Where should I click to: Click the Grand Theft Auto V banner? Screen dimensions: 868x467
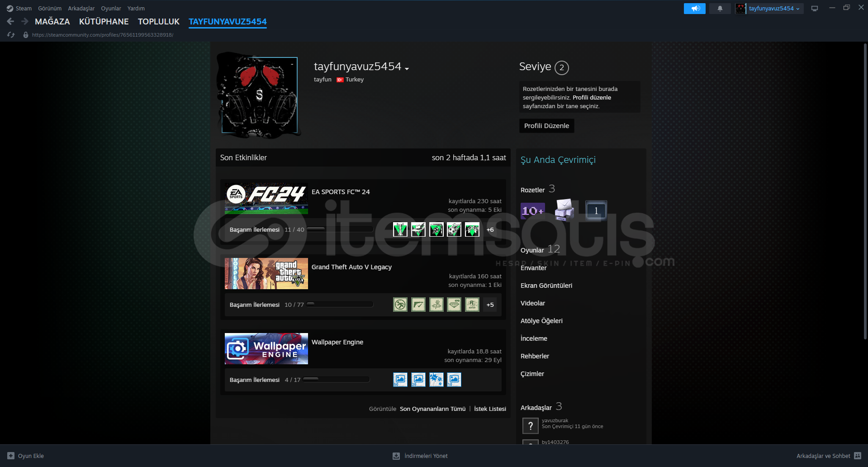266,273
